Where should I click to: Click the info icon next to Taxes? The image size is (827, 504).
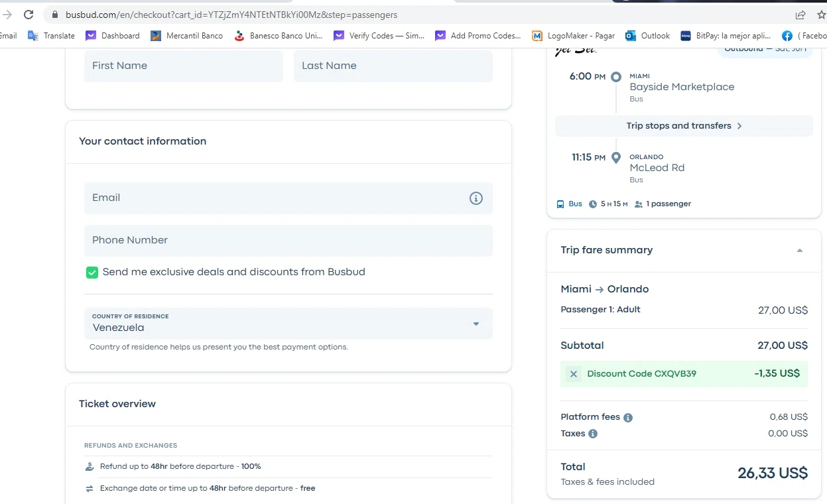point(593,434)
